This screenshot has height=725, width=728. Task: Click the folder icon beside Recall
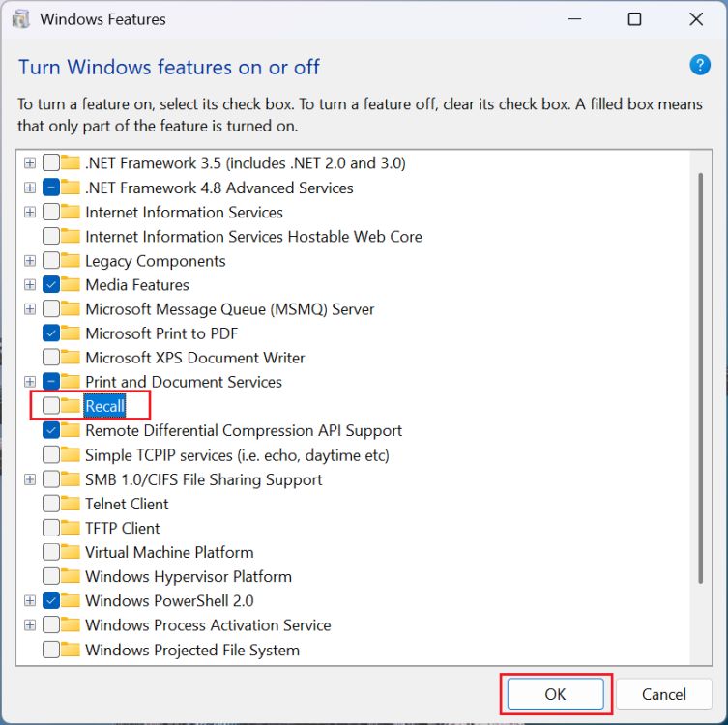[71, 405]
